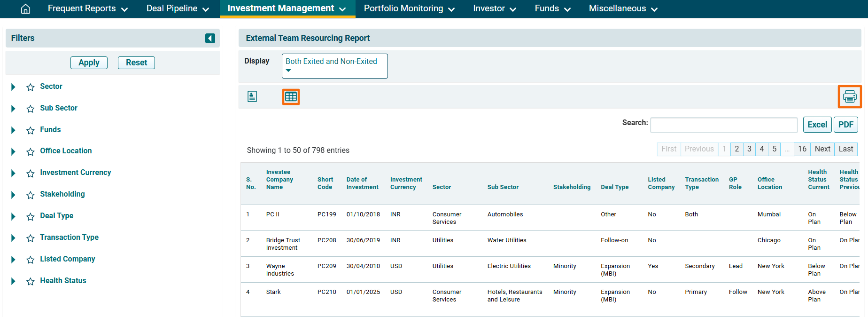Image resolution: width=868 pixels, height=317 pixels.
Task: Expand the Investment Currency filter arrow
Action: (x=13, y=173)
